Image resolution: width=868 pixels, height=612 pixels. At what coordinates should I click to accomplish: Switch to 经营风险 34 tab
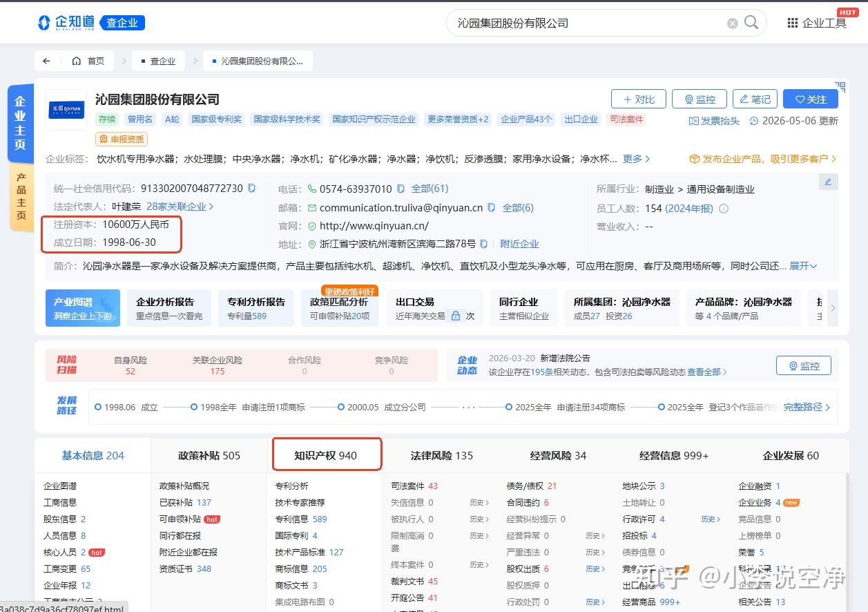[x=558, y=455]
